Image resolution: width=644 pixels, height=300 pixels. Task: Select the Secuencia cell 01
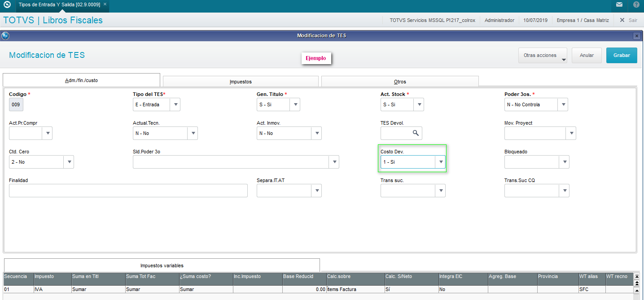pyautogui.click(x=18, y=289)
